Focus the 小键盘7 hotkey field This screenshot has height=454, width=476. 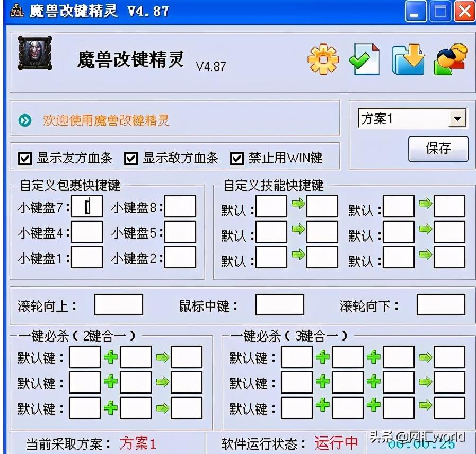[87, 206]
